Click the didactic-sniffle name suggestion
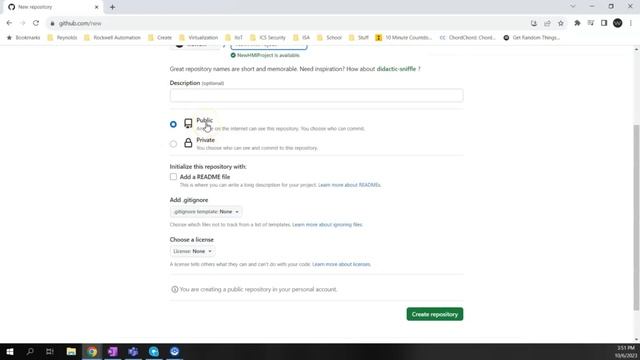The height and width of the screenshot is (360, 640). point(396,69)
